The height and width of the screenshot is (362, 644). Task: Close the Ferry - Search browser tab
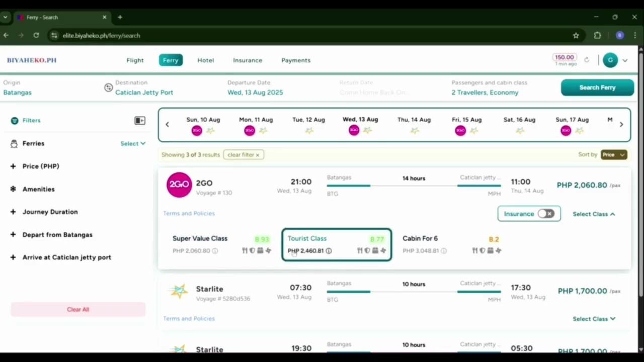coord(105,17)
